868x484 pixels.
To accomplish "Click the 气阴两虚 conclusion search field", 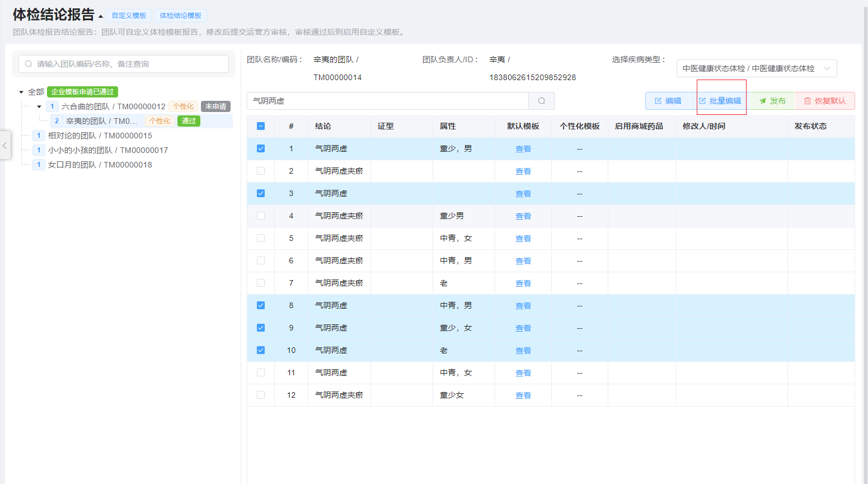I will click(388, 101).
